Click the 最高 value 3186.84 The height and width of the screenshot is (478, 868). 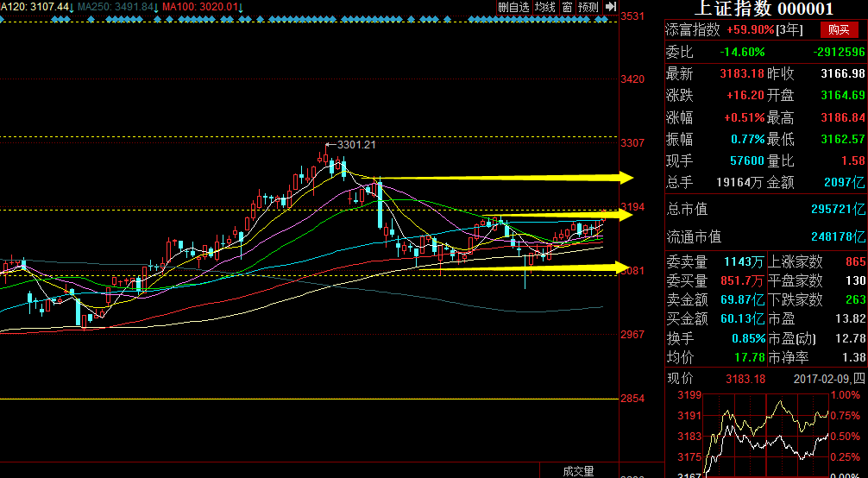(x=842, y=117)
